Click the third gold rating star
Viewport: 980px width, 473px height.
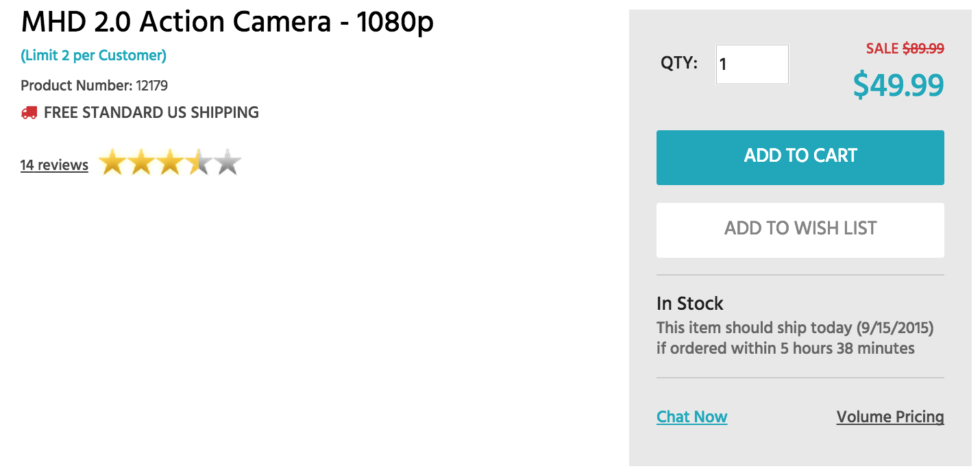(x=170, y=163)
